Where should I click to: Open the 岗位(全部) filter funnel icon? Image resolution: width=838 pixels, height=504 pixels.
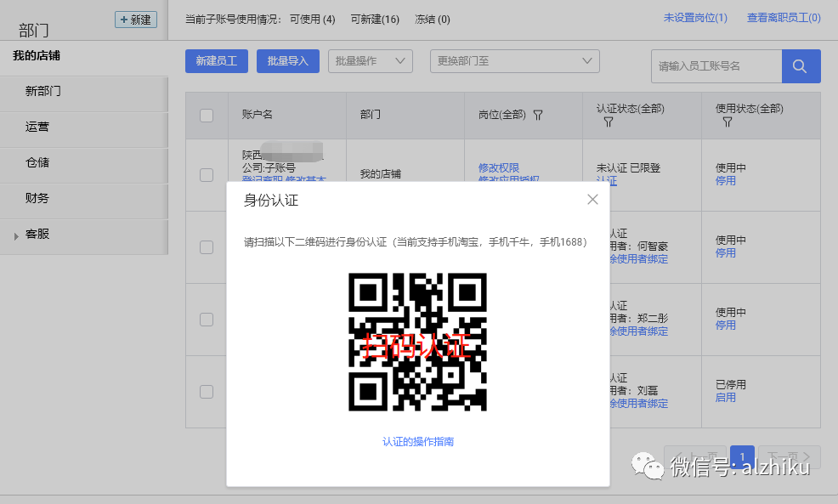pyautogui.click(x=538, y=115)
